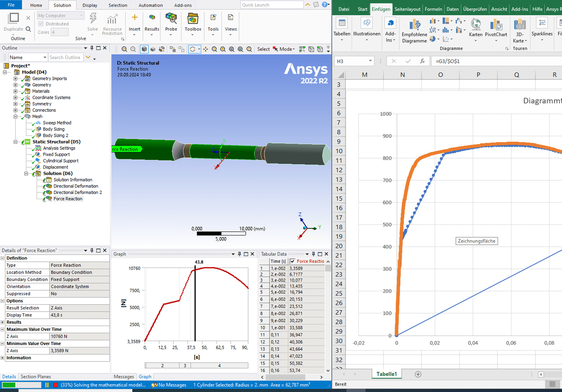The height and width of the screenshot is (392, 562).
Task: Open the Name filter dropdown in Outline
Action: tap(45, 57)
